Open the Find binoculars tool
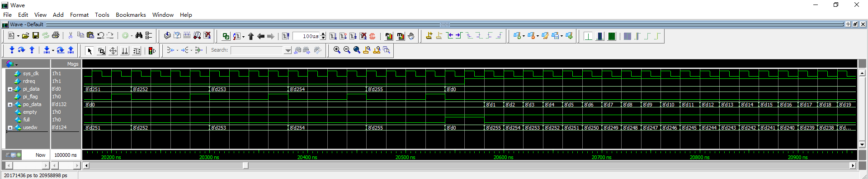The width and height of the screenshot is (868, 179). coord(139,36)
